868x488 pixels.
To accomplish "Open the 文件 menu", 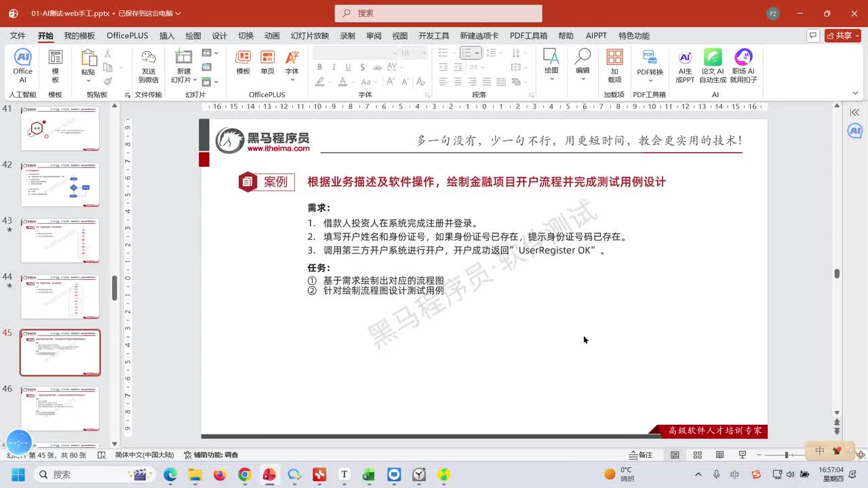I will point(18,36).
